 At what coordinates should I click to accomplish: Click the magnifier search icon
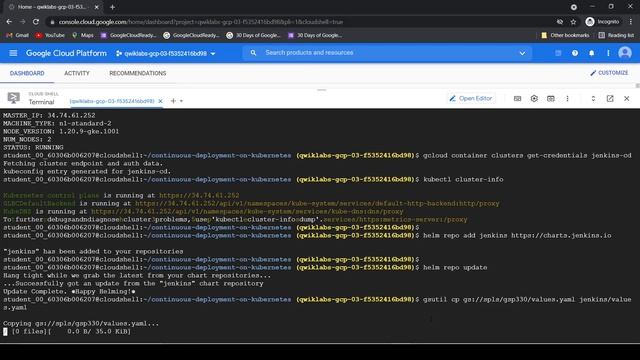[253, 53]
